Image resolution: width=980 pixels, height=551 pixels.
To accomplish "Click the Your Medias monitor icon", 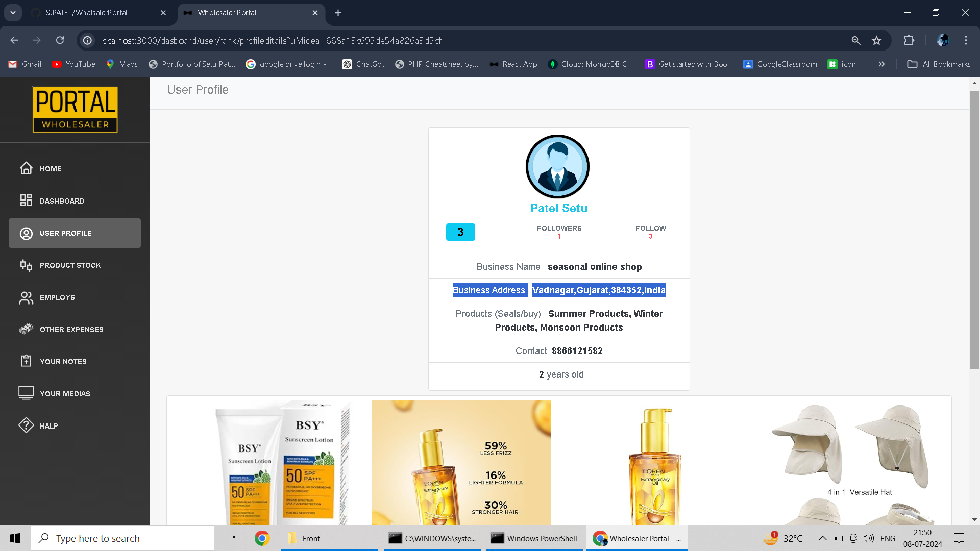I will [x=26, y=393].
